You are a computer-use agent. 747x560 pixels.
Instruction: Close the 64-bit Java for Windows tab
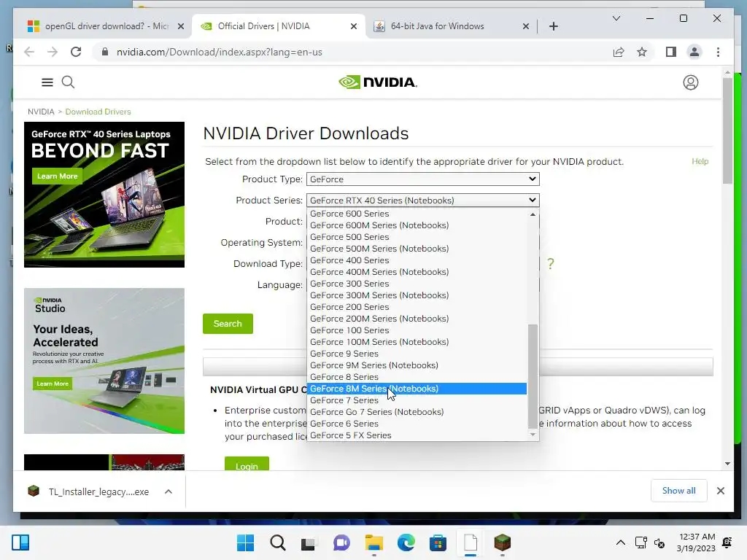(x=525, y=26)
